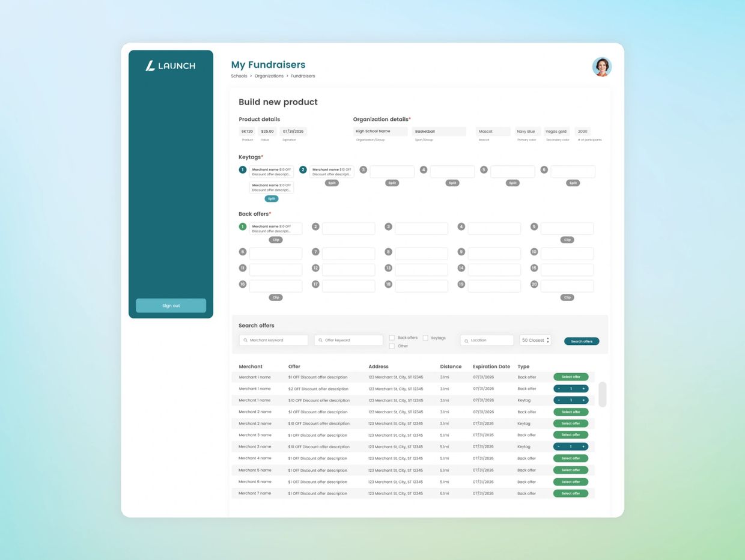Click the search icon in Location field
Image resolution: width=745 pixels, height=560 pixels.
coord(466,341)
